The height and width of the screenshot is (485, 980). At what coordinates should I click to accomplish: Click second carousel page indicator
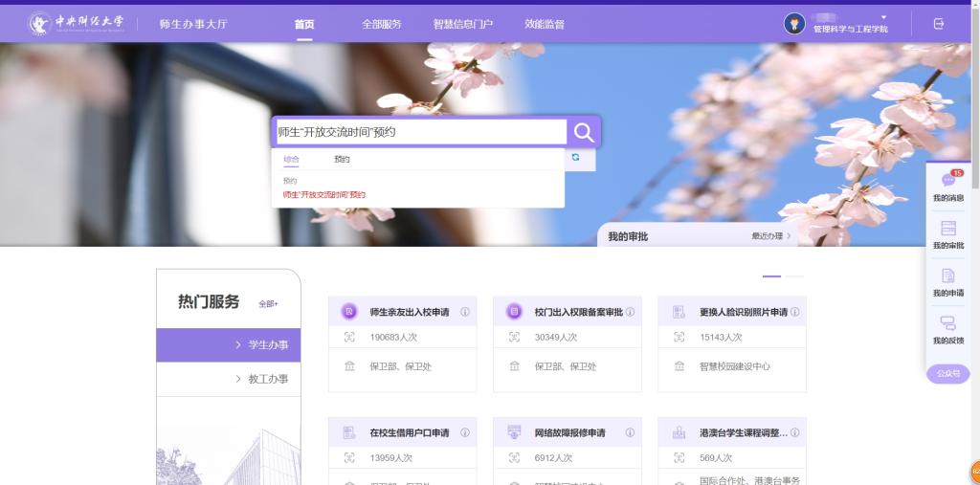pos(794,276)
